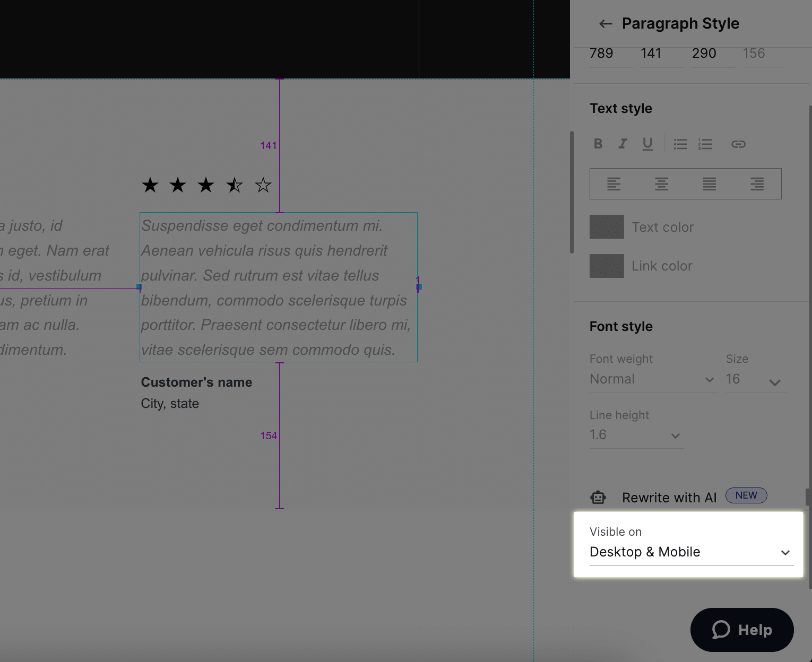Click the NEW badge next to Rewrite with AI
Screen dimensions: 812x662
click(x=746, y=495)
